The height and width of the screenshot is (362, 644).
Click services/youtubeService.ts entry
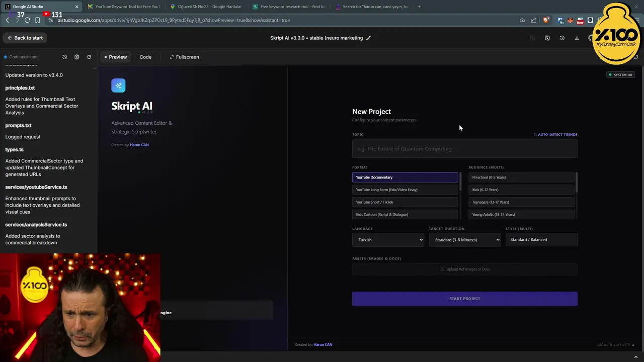pos(36,187)
